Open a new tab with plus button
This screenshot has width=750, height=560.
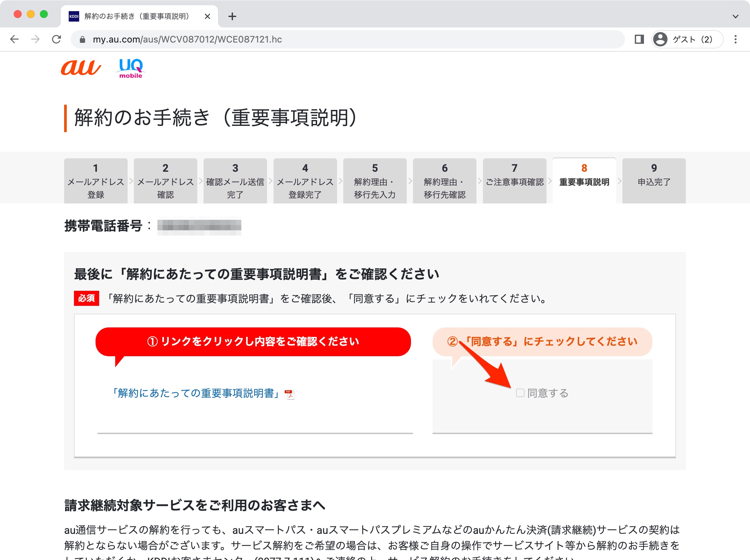click(232, 16)
